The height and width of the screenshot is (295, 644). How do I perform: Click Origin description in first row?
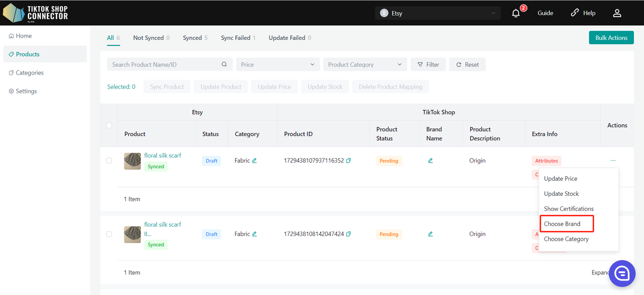click(477, 161)
